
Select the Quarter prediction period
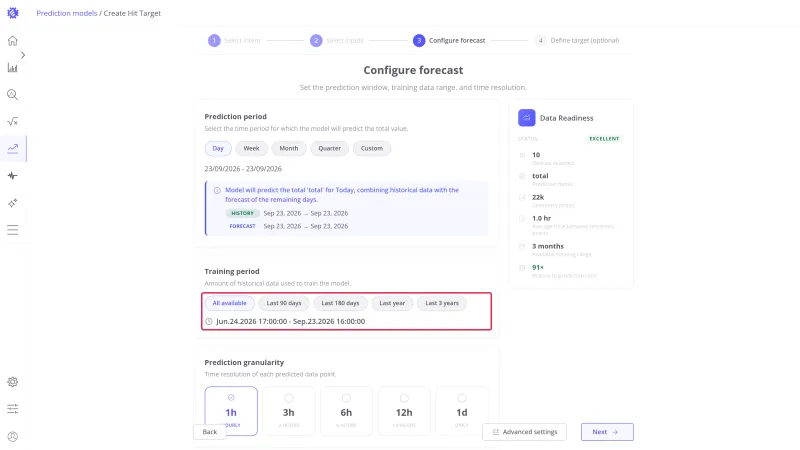tap(330, 148)
